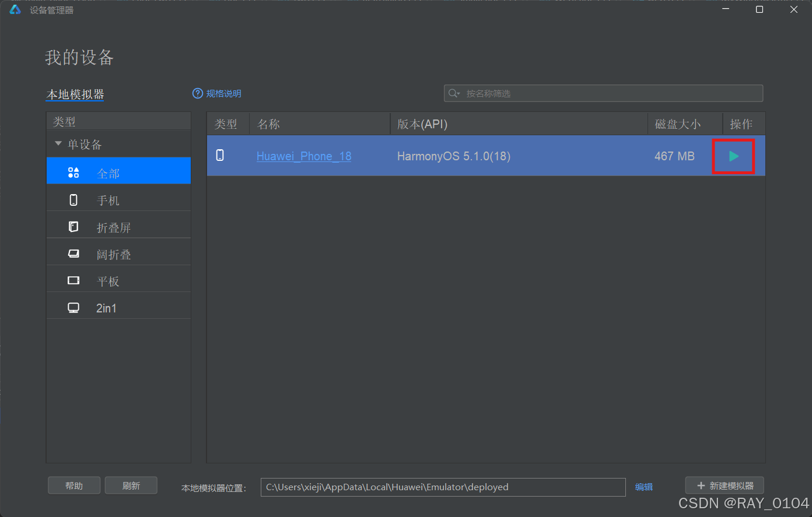
Task: Maximize the 设备管理器 window
Action: pyautogui.click(x=759, y=9)
